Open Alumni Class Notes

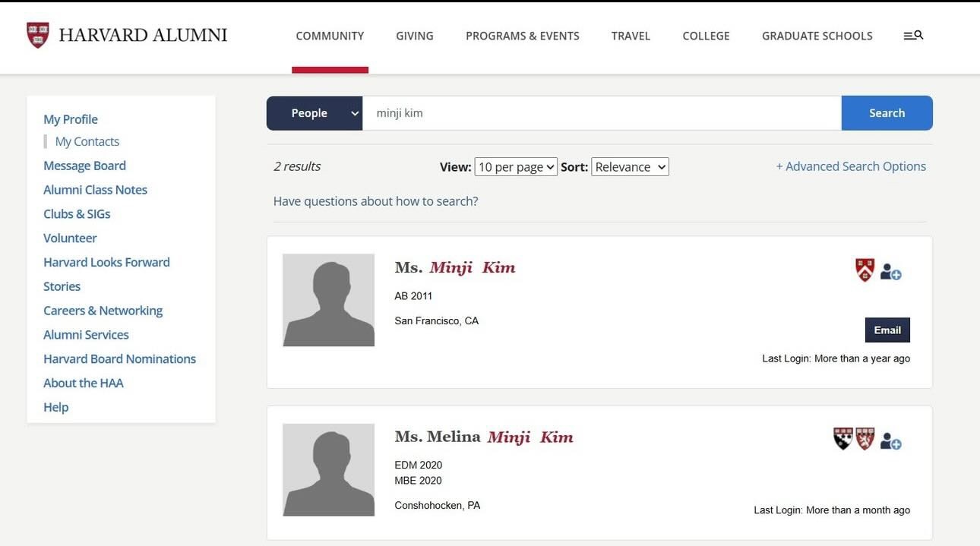click(x=95, y=190)
